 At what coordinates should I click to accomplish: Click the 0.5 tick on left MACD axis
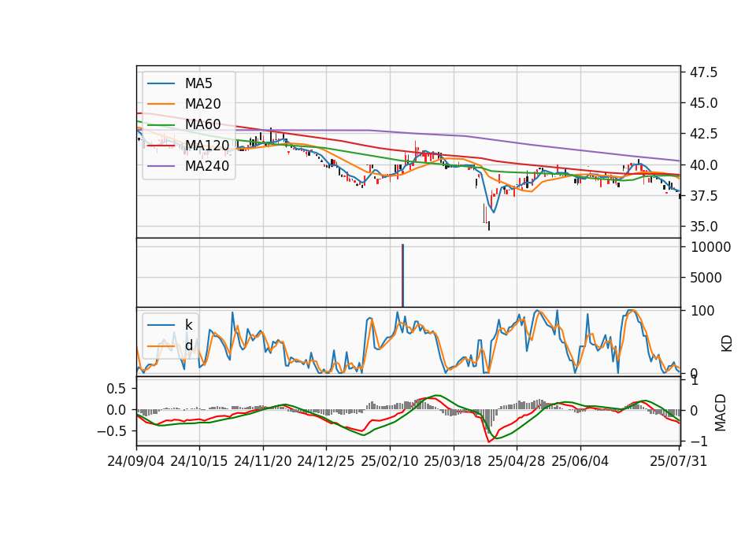[x=117, y=388]
